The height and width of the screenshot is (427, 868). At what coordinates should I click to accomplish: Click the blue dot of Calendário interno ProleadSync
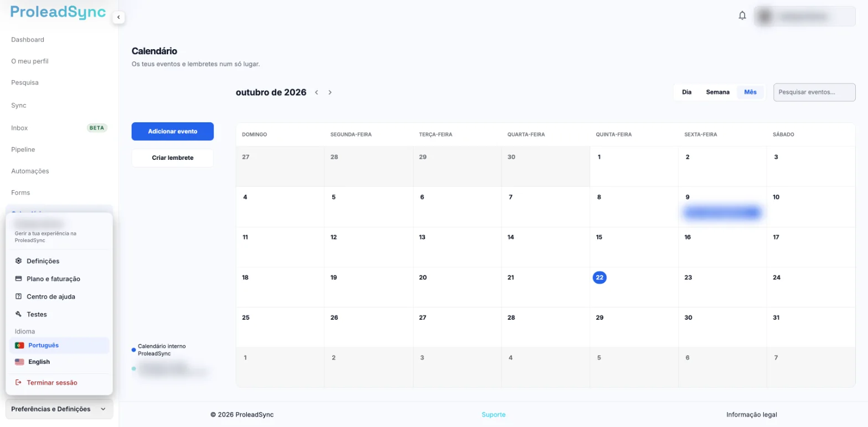pyautogui.click(x=133, y=350)
